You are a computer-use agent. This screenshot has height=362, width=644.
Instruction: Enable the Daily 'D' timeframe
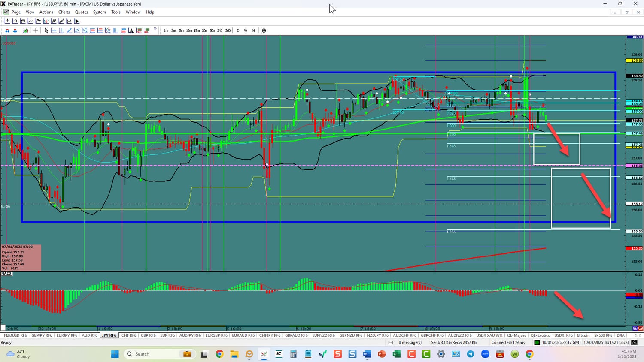pos(238,30)
